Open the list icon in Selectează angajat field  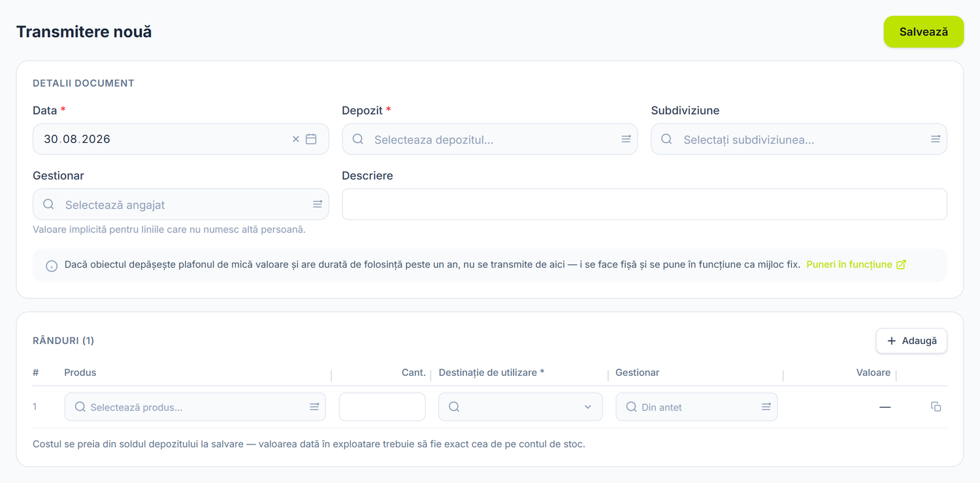pyautogui.click(x=318, y=204)
